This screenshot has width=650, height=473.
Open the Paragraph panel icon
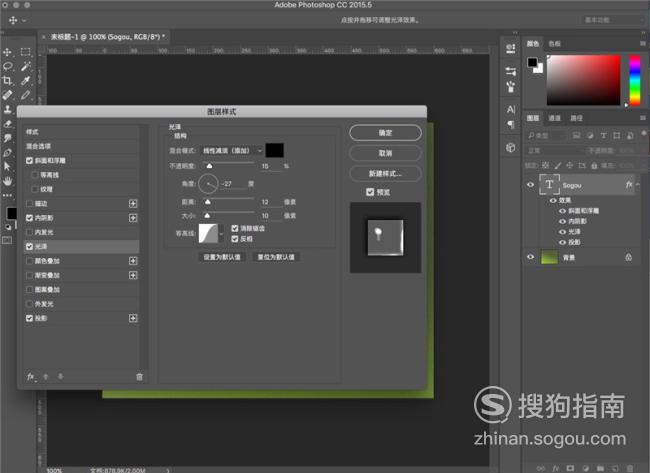click(511, 124)
